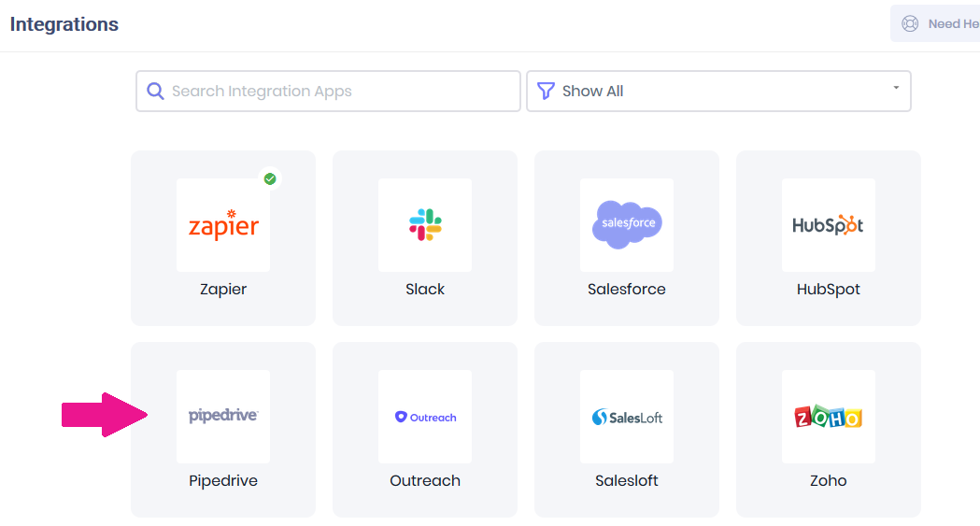Open the SalesLoft logo
The image size is (980, 526).
627,417
